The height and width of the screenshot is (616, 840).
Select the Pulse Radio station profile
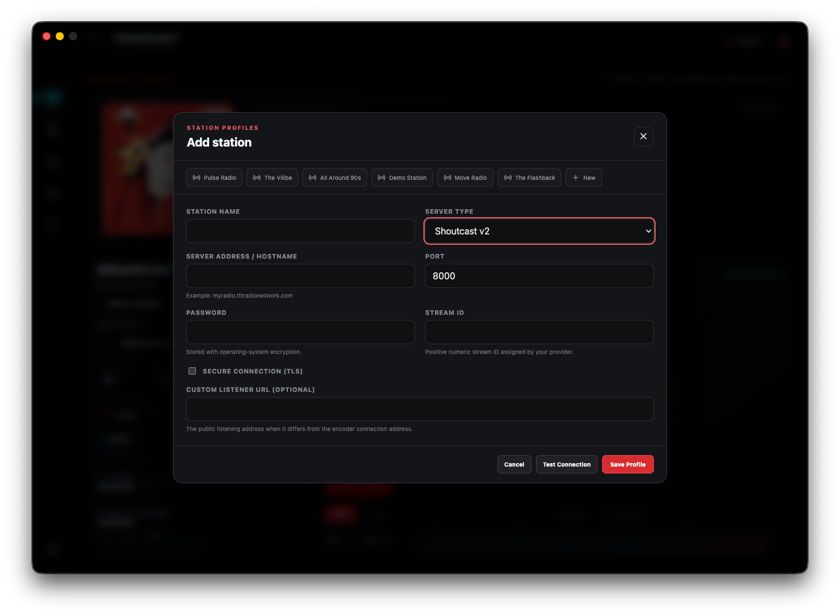pyautogui.click(x=214, y=178)
